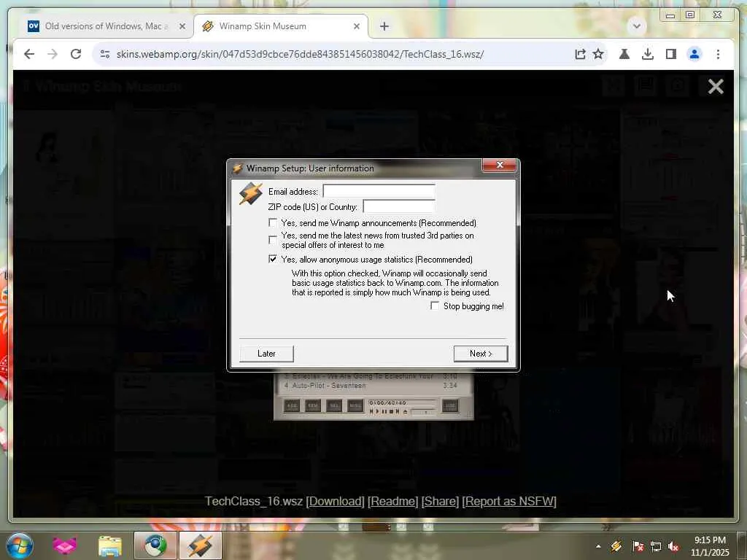Open the Chrome profile avatar
747x560 pixels.
tap(694, 54)
